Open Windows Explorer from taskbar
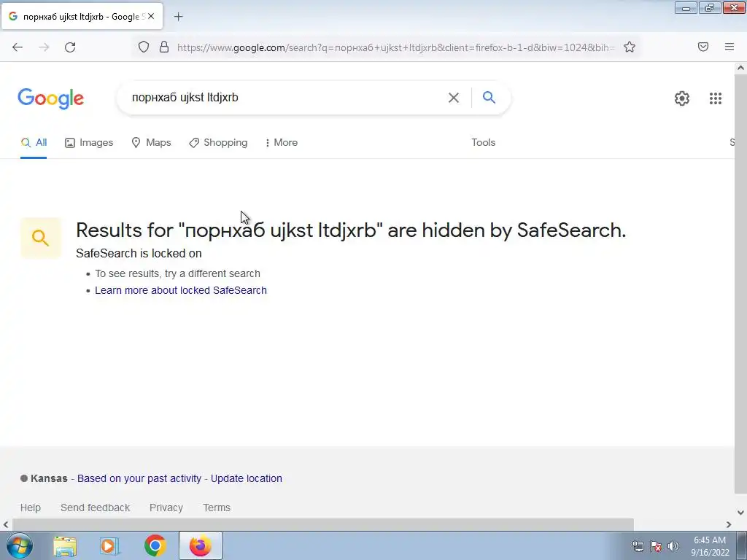 click(65, 546)
